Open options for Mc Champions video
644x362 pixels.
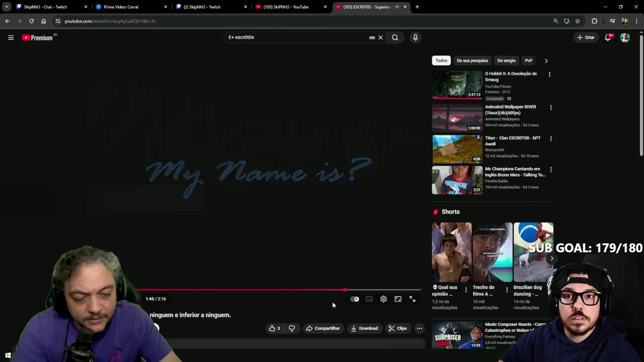click(551, 170)
